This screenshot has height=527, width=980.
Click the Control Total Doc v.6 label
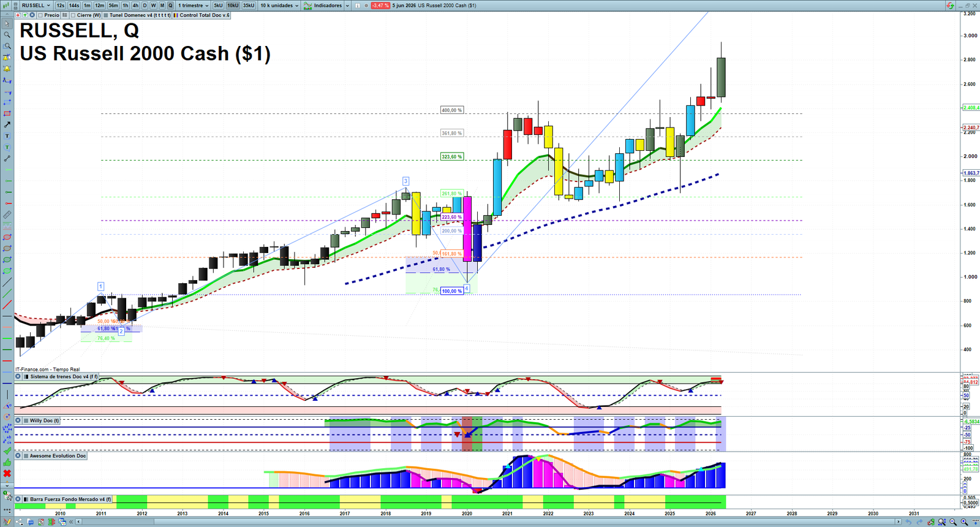pyautogui.click(x=205, y=15)
